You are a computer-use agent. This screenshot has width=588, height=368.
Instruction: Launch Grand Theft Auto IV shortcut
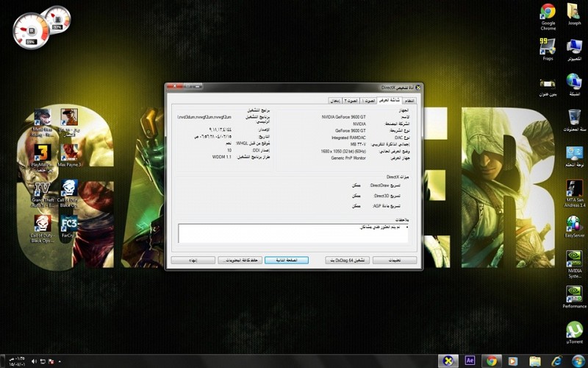[43, 194]
